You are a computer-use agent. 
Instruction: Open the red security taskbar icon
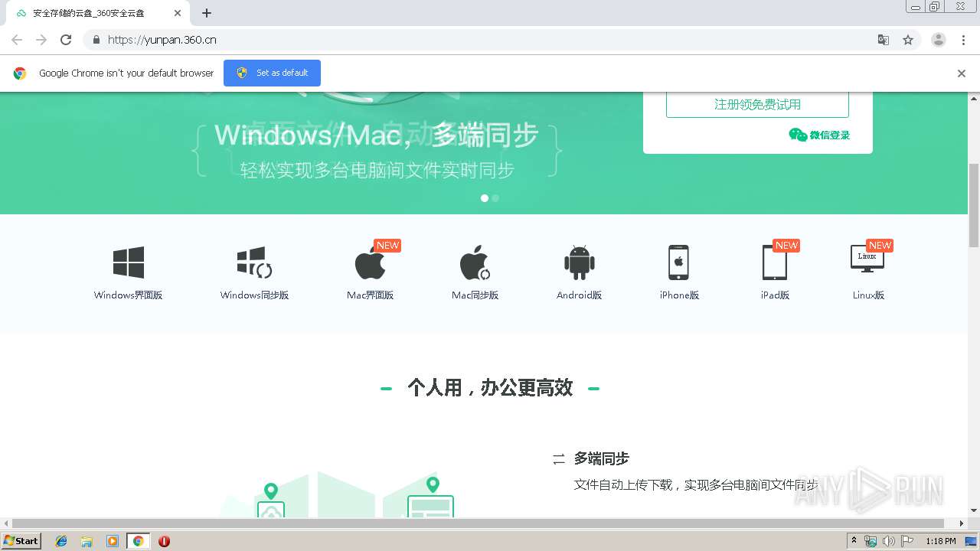tap(164, 541)
